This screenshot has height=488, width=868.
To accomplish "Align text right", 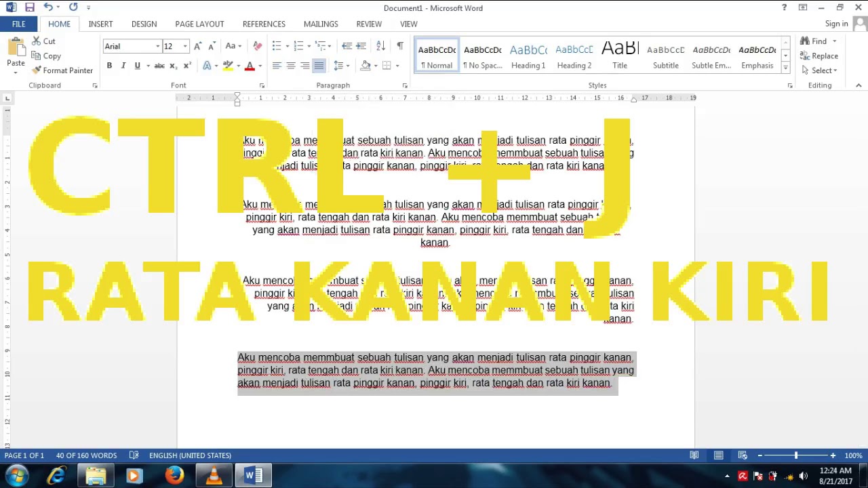I will pos(305,66).
